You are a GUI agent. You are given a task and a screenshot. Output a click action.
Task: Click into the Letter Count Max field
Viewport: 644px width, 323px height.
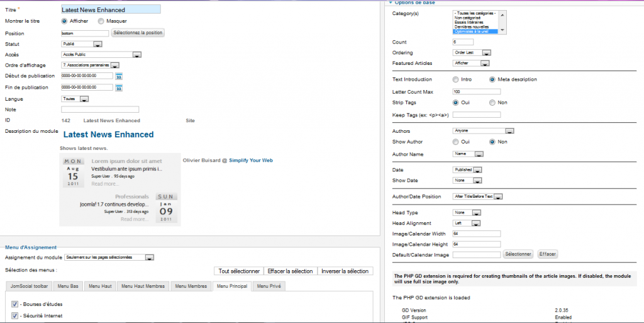coord(476,91)
